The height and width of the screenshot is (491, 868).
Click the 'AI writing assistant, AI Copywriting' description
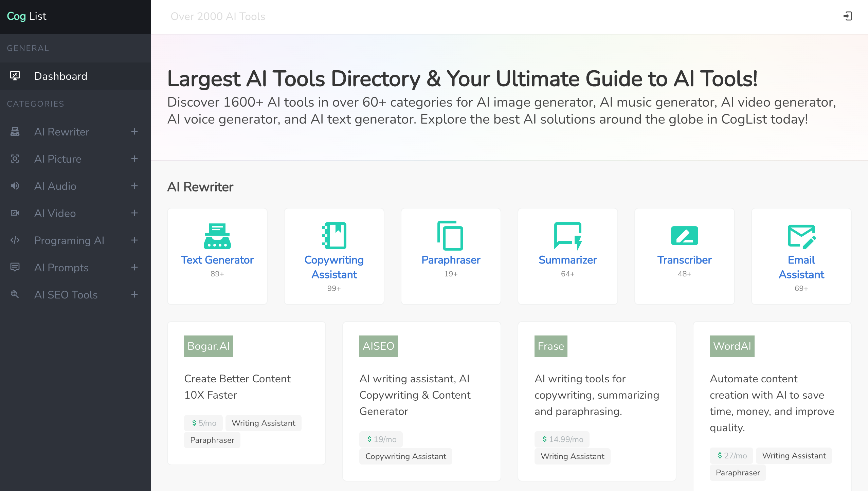(x=415, y=395)
